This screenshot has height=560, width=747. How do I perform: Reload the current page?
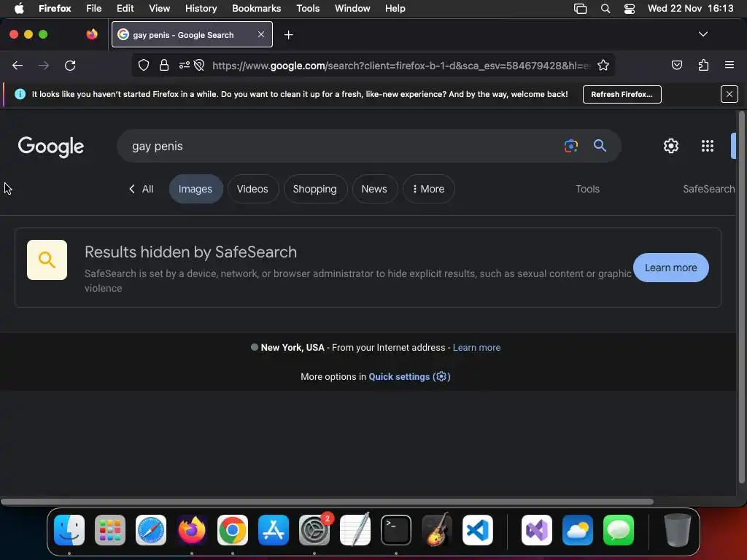[x=70, y=65]
